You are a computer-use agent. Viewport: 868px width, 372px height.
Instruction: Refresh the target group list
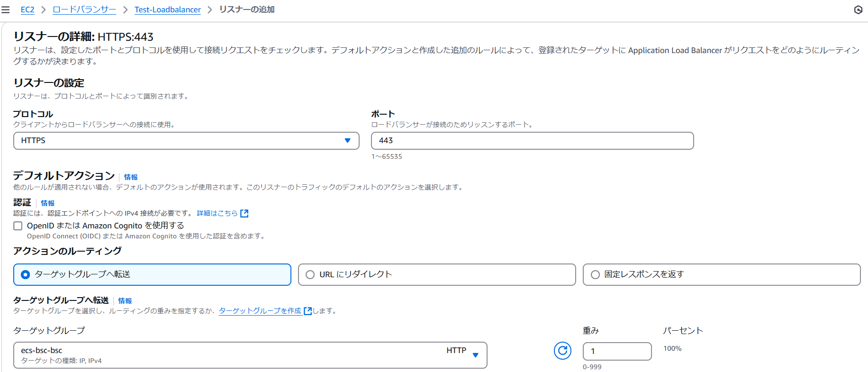[562, 351]
